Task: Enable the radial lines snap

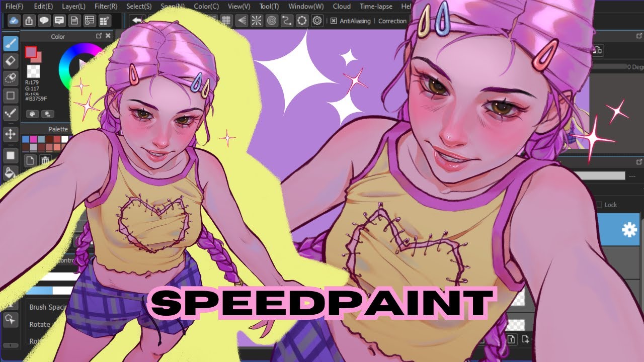Action: [x=257, y=21]
